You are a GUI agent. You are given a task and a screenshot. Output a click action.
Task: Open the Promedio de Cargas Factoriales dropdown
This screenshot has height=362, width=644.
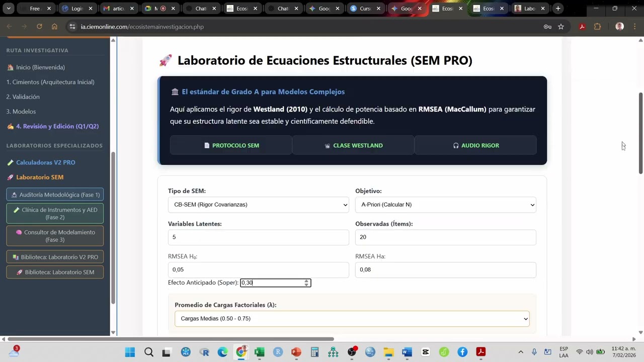(x=352, y=319)
